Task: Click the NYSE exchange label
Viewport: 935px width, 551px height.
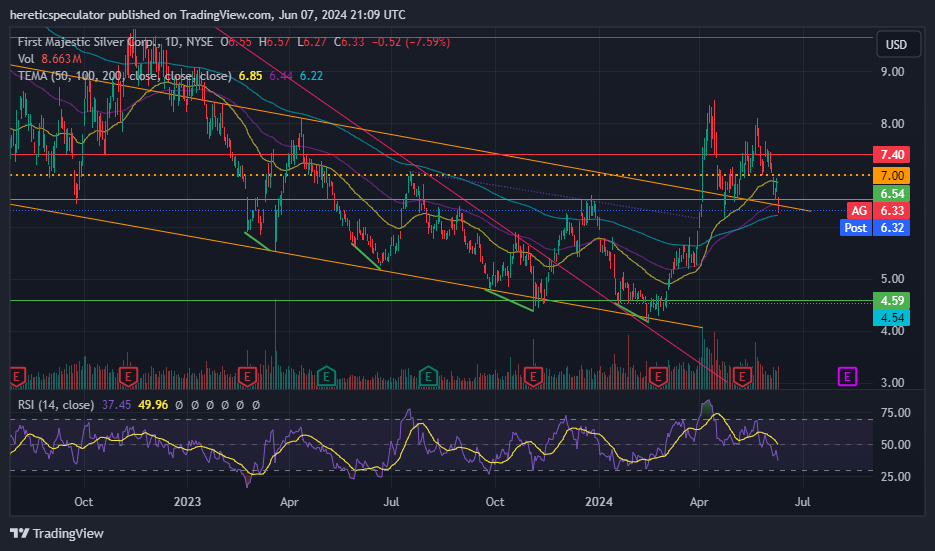Action: click(199, 42)
